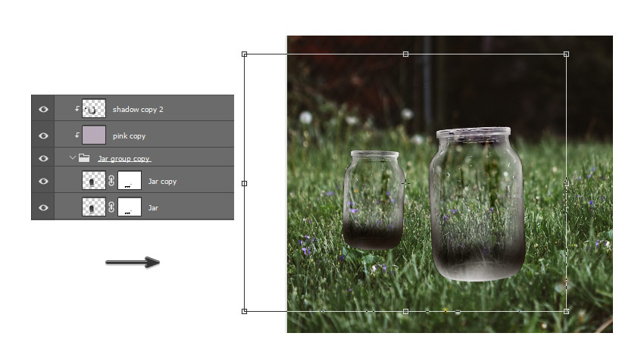Click the top-left transform handle
Image resolution: width=644 pixels, height=361 pixels.
[x=245, y=54]
